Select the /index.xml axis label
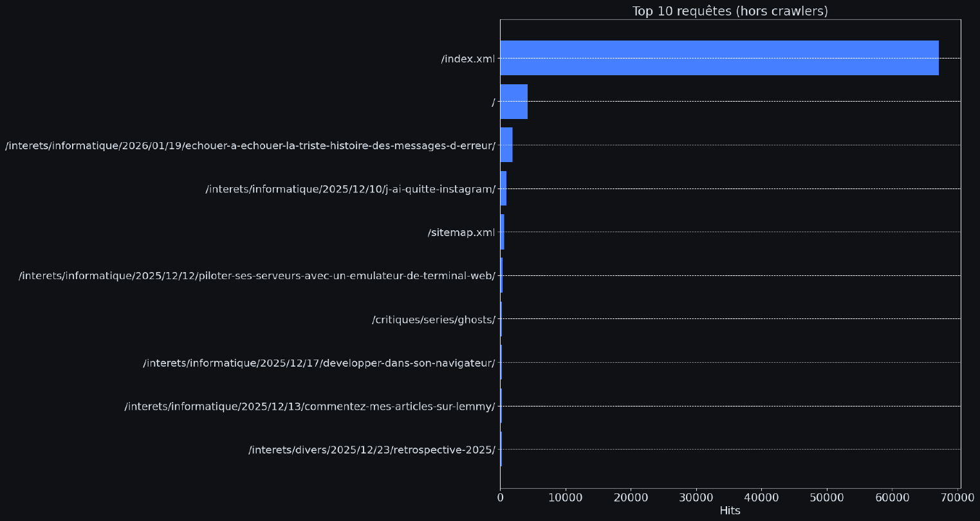The image size is (980, 521). tap(468, 59)
